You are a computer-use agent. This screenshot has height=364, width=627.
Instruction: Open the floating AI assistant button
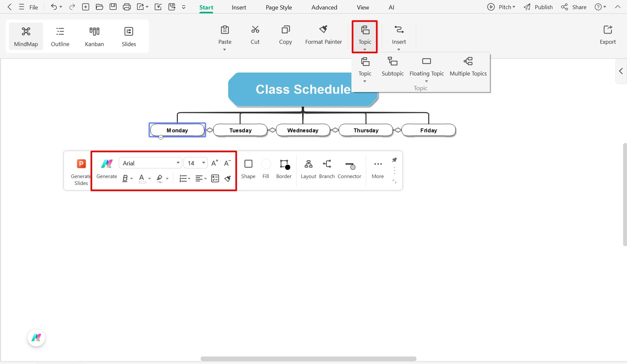(36, 338)
